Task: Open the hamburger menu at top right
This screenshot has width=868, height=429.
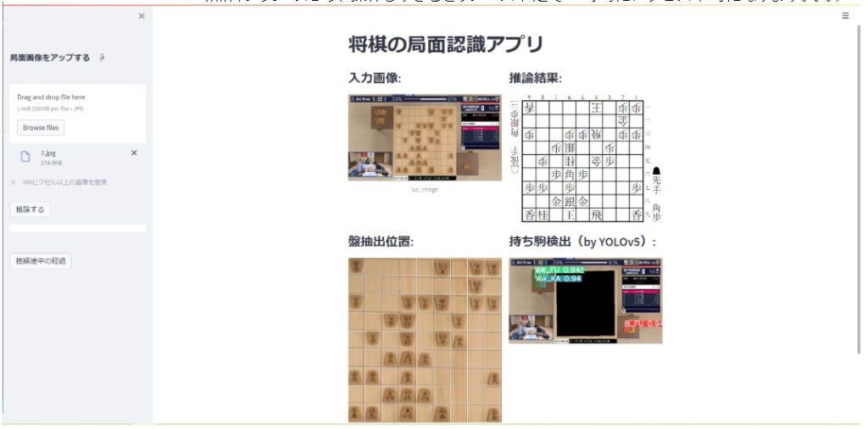Action: [845, 16]
